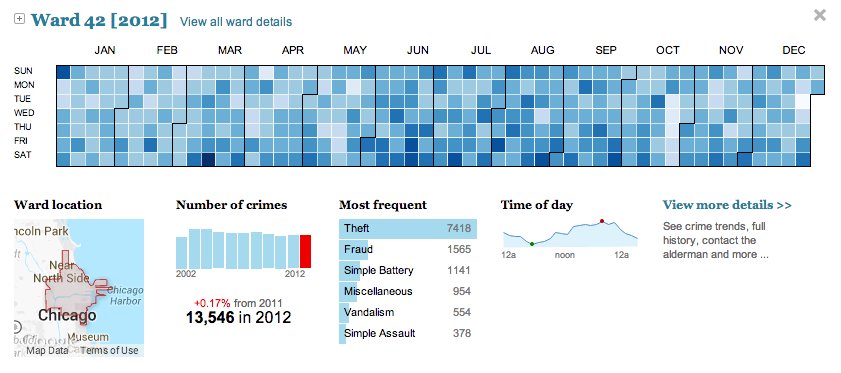This screenshot has width=841, height=373.
Task: Click the 2002 bar in crimes chart
Action: tap(181, 252)
